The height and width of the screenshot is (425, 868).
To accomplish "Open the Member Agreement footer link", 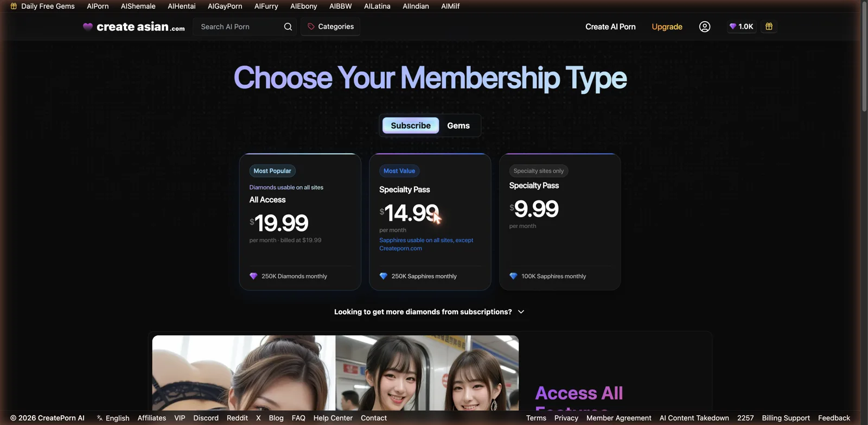I will pyautogui.click(x=619, y=418).
